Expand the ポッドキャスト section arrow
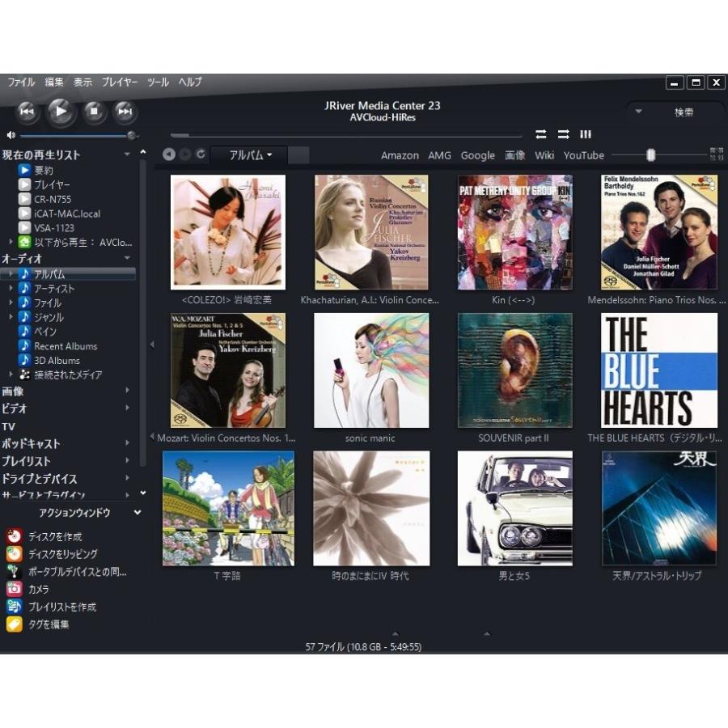This screenshot has width=728, height=728. tap(127, 443)
